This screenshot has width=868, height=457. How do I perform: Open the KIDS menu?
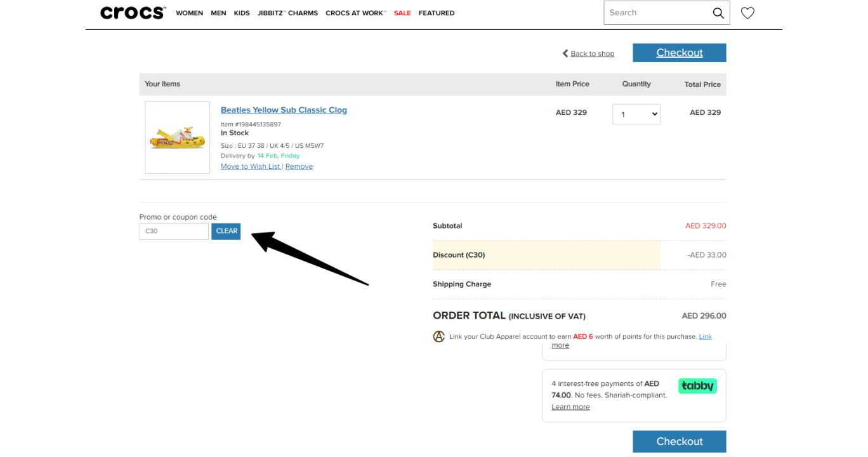click(x=242, y=13)
